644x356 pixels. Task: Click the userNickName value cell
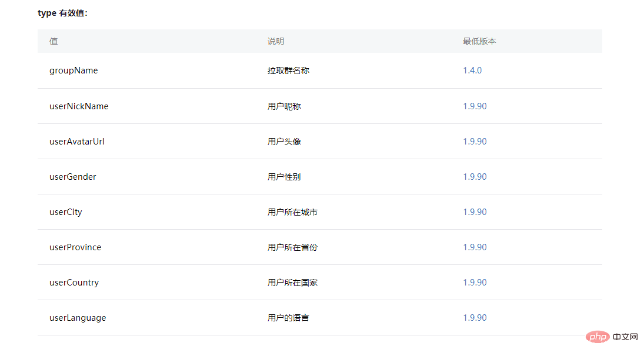click(x=79, y=106)
